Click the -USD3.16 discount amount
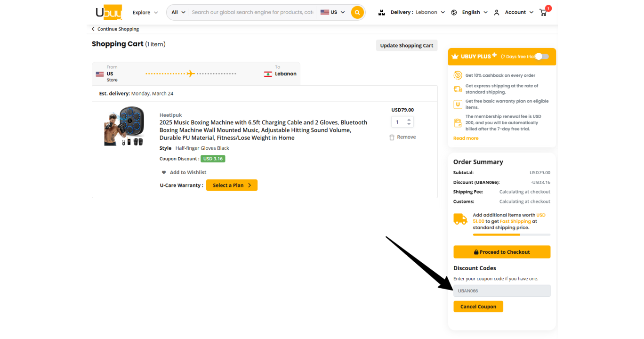Image resolution: width=644 pixels, height=339 pixels. pyautogui.click(x=540, y=183)
